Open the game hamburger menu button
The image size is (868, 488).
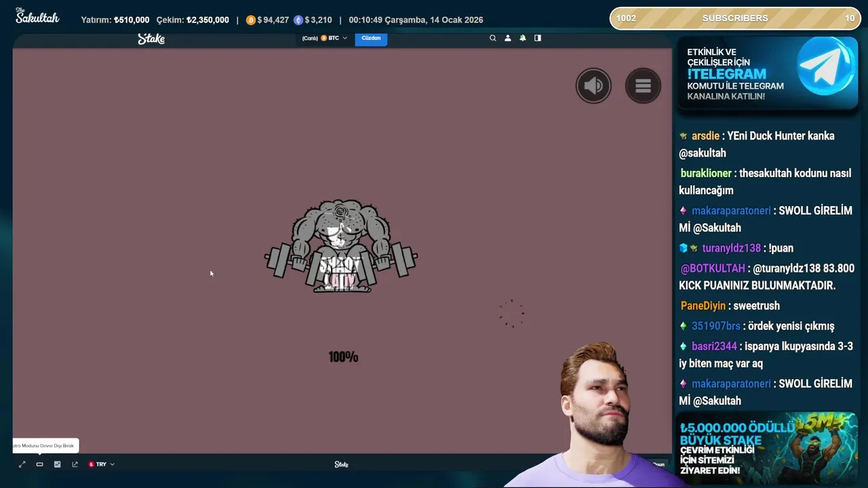click(643, 85)
